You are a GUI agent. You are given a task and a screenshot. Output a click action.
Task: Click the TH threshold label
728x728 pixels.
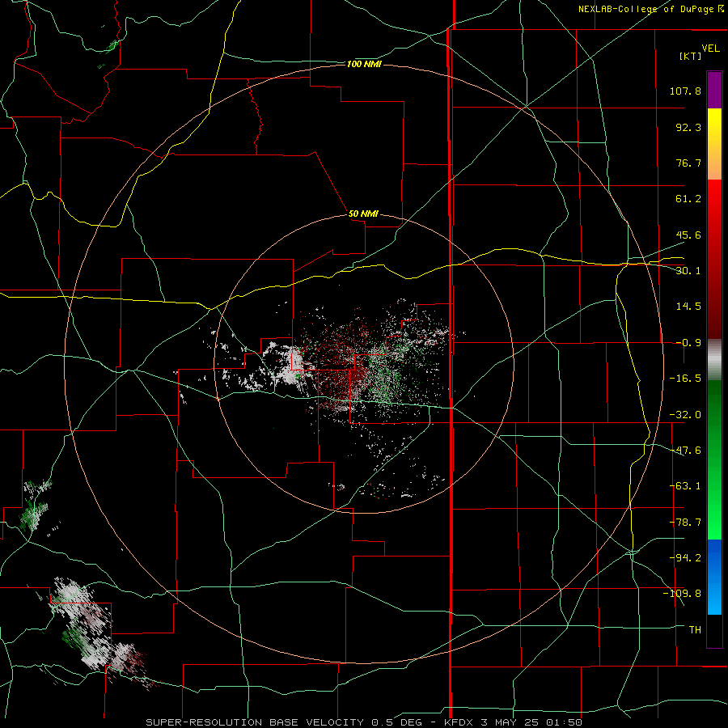[695, 629]
